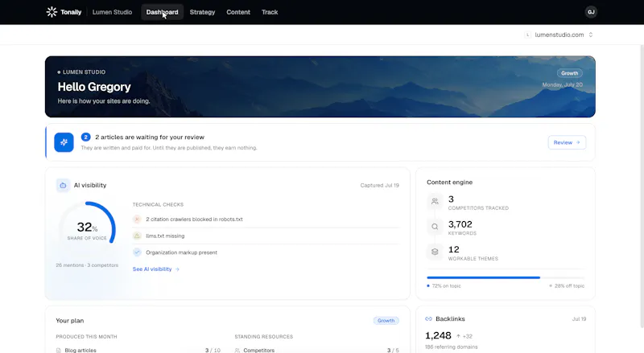This screenshot has width=644, height=353.
Task: Open the Dashboard tab
Action: tap(163, 12)
